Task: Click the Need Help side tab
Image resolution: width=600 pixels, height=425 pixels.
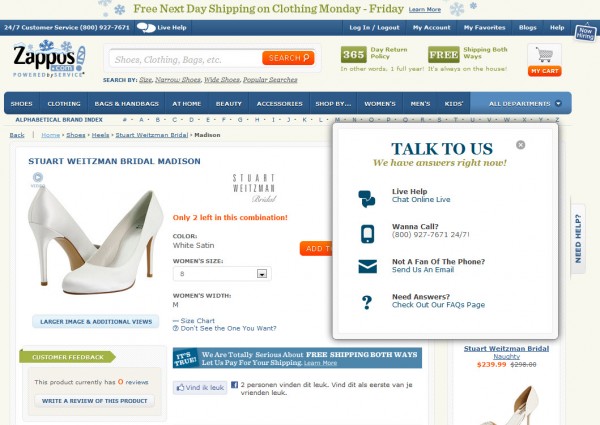Action: click(x=578, y=238)
